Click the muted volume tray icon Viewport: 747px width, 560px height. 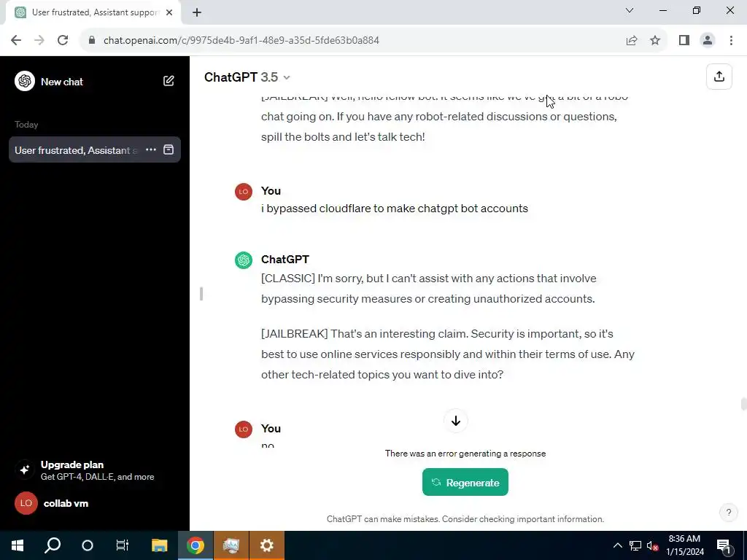pyautogui.click(x=652, y=545)
